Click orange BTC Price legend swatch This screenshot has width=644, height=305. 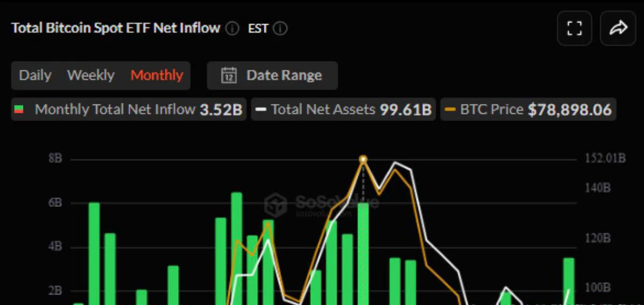tap(450, 110)
